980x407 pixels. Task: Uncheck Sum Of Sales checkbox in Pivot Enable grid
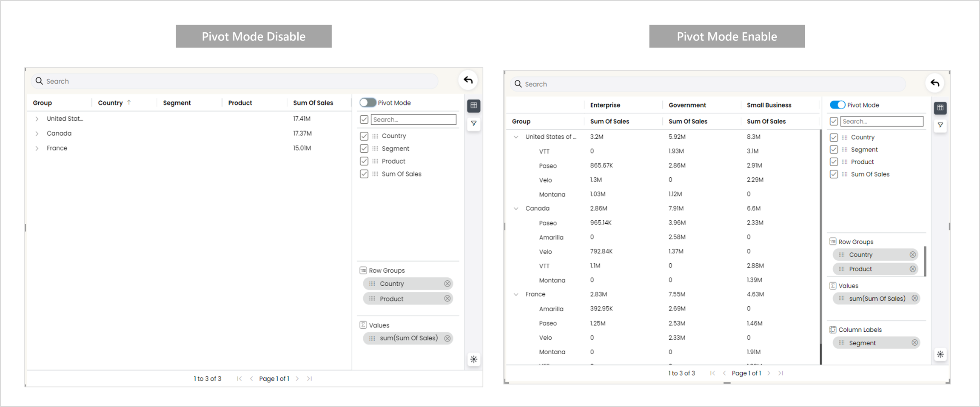834,174
